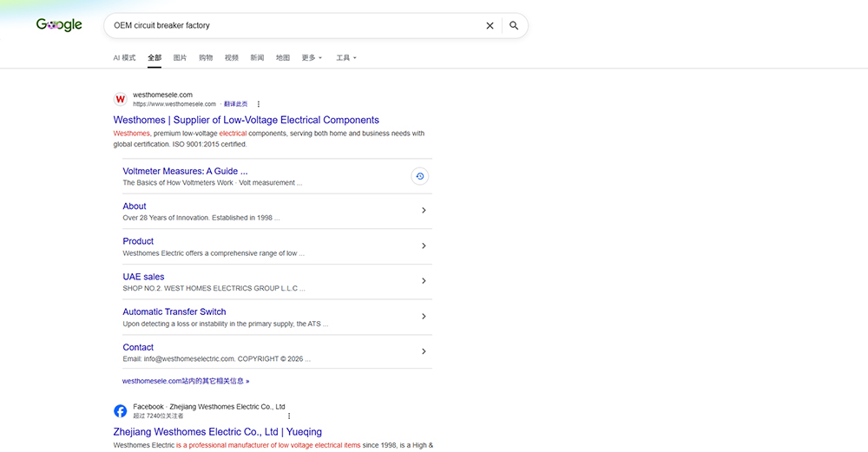This screenshot has width=868, height=452.
Task: Open the 工具 dropdown
Action: [346, 57]
